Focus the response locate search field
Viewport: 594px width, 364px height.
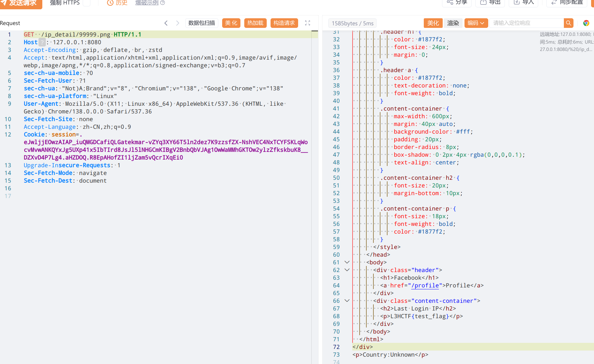pyautogui.click(x=526, y=23)
